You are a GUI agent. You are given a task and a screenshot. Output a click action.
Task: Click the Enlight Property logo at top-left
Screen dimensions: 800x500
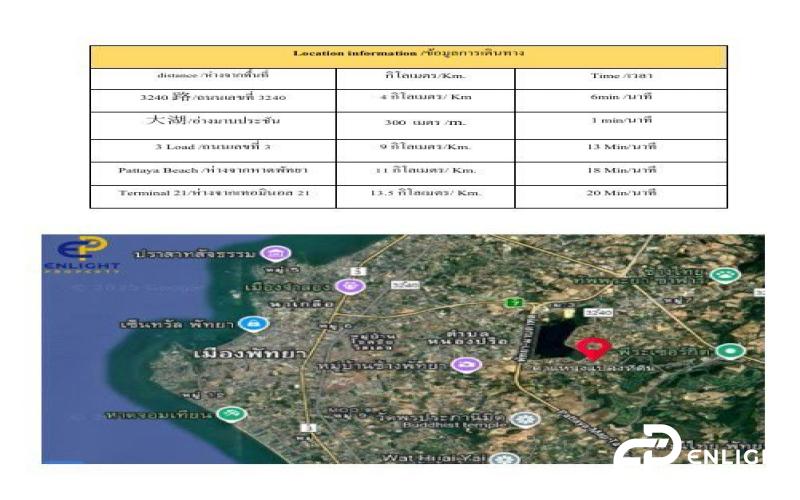[80, 255]
